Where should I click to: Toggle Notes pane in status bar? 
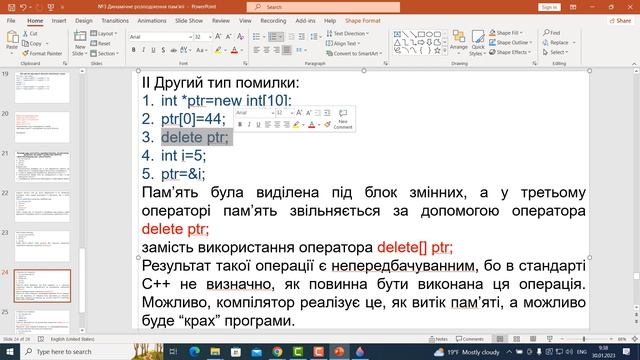[438, 339]
